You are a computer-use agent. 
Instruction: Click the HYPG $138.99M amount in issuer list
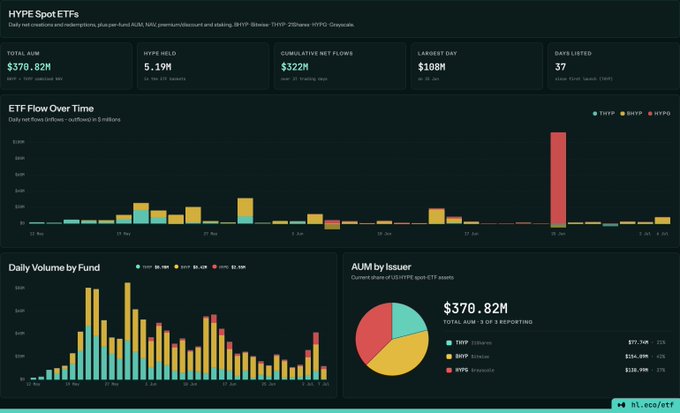tap(637, 370)
